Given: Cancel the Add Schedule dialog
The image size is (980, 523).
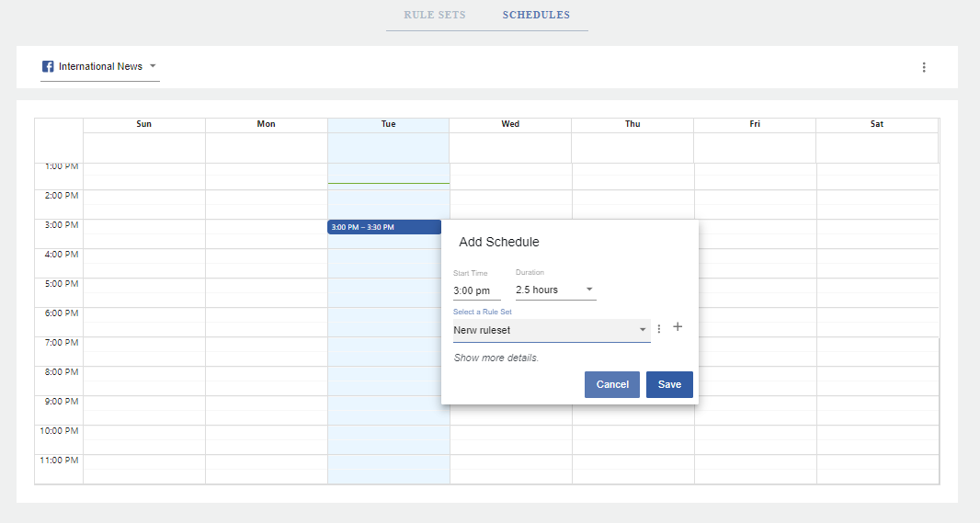Looking at the screenshot, I should tap(612, 384).
